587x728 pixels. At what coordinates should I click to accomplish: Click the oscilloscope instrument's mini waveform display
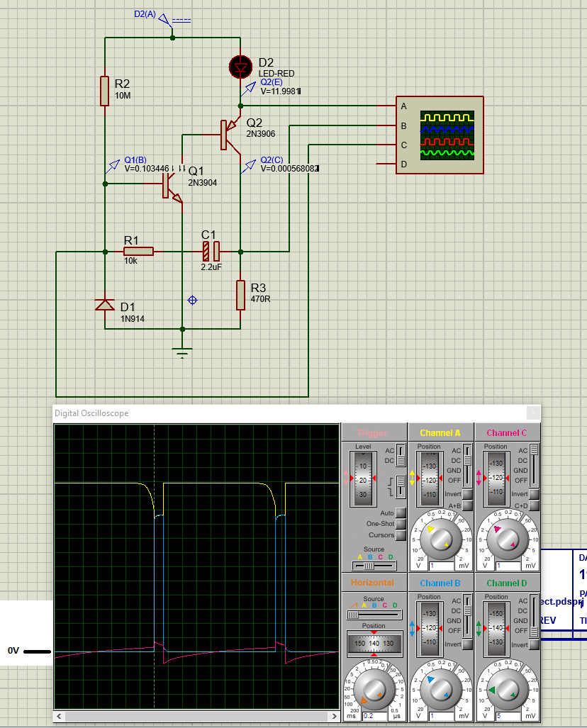point(447,135)
